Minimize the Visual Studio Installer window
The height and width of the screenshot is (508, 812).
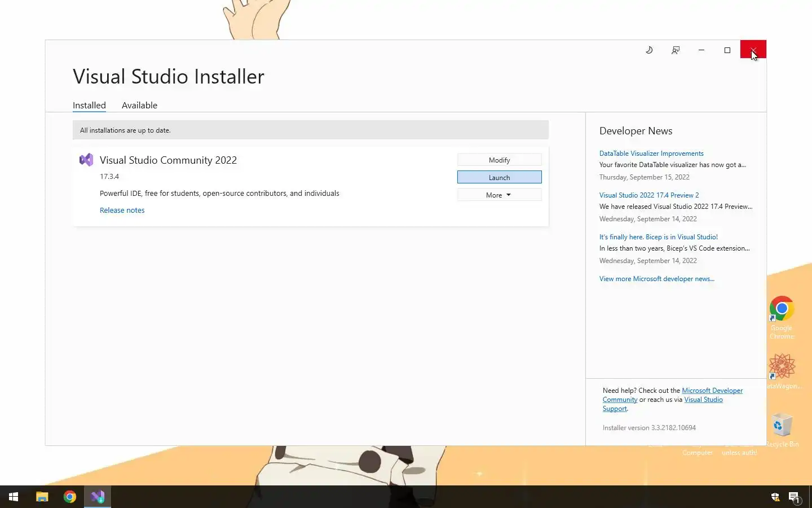(x=701, y=50)
